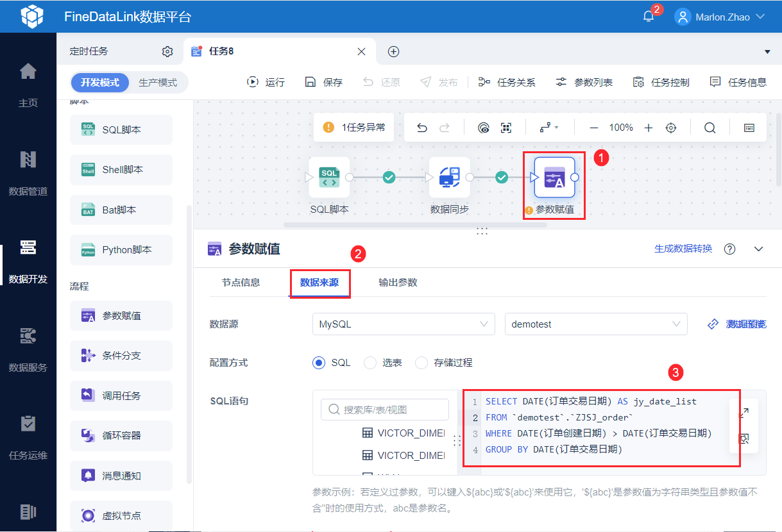
Task: Open the layout direction dropdown
Action: [549, 128]
